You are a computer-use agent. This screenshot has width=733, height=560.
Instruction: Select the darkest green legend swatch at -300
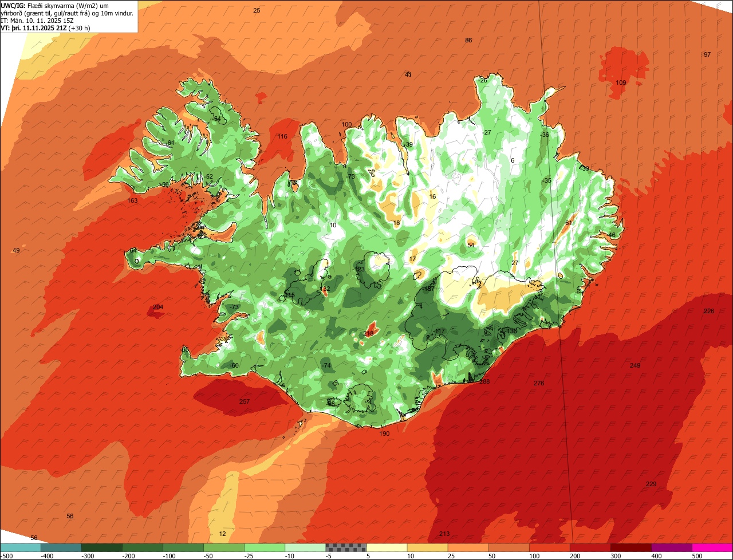(101, 547)
